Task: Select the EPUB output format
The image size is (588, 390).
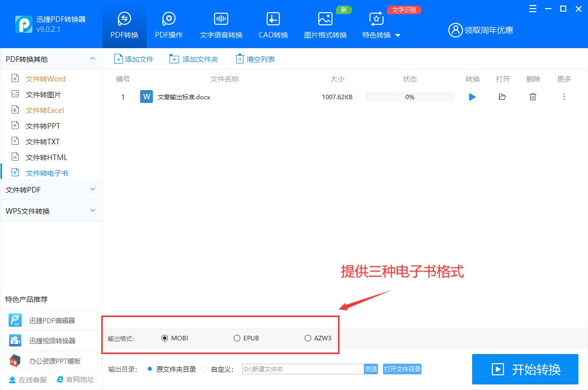Action: click(236, 338)
